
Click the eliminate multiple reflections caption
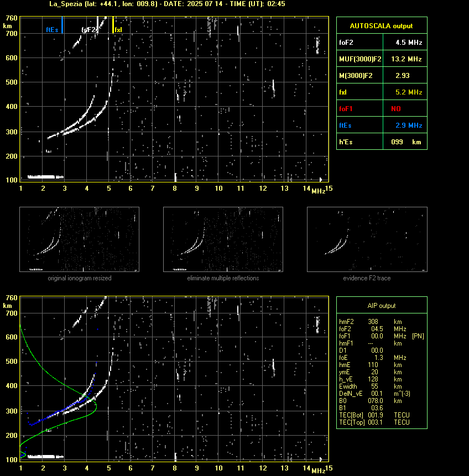[x=223, y=278]
